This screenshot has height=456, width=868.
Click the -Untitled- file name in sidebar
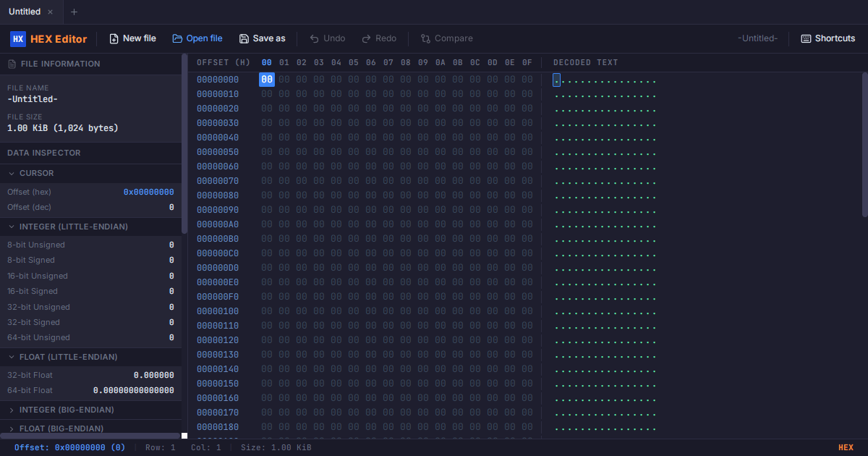(33, 99)
